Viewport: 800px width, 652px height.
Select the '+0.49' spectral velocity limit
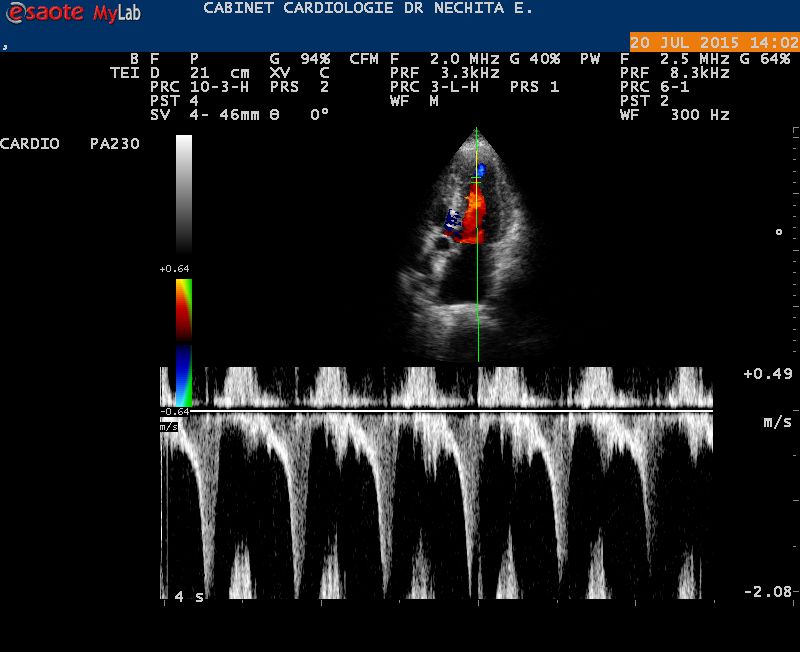pos(768,374)
